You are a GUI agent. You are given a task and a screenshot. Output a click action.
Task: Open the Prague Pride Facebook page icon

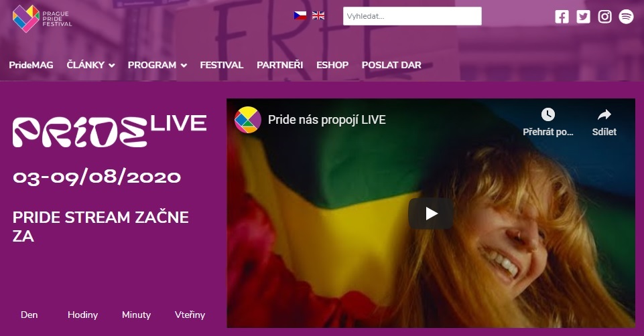click(562, 17)
